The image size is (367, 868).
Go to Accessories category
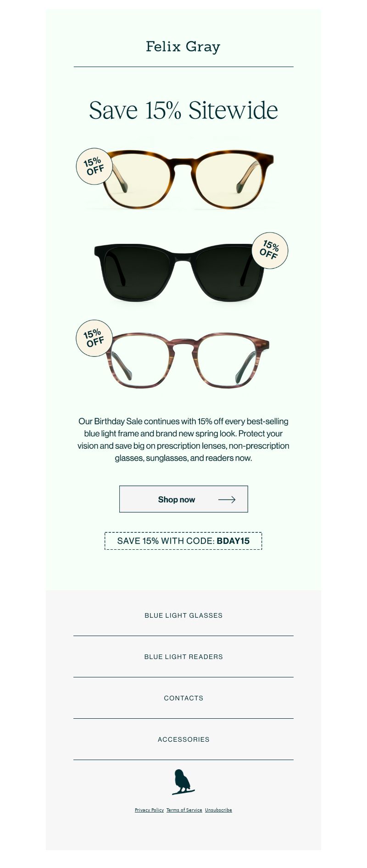click(183, 739)
